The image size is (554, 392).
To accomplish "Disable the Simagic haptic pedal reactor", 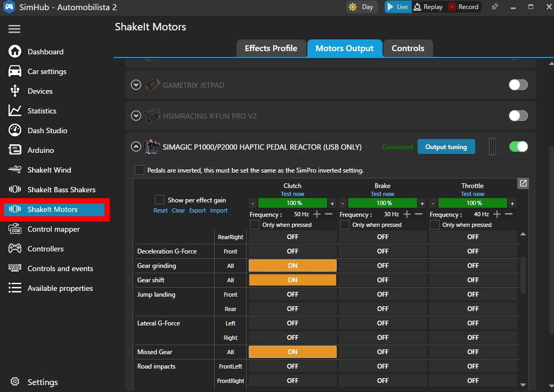I will point(518,146).
